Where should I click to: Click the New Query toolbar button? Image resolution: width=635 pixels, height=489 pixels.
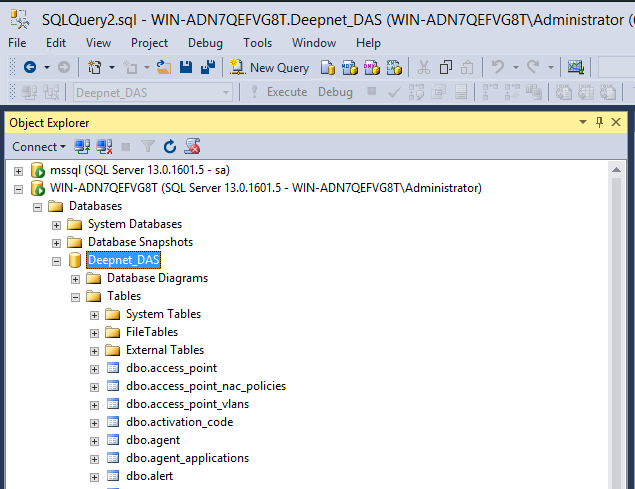tap(269, 67)
